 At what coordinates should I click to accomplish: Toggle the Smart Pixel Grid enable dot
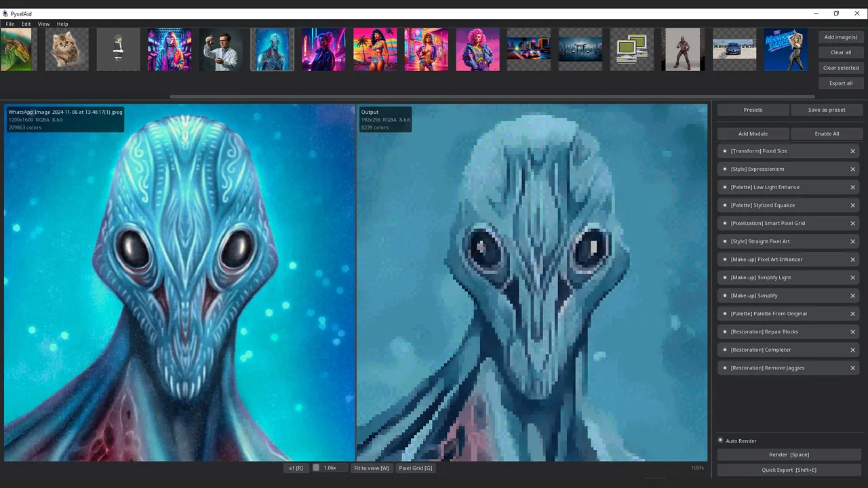725,223
